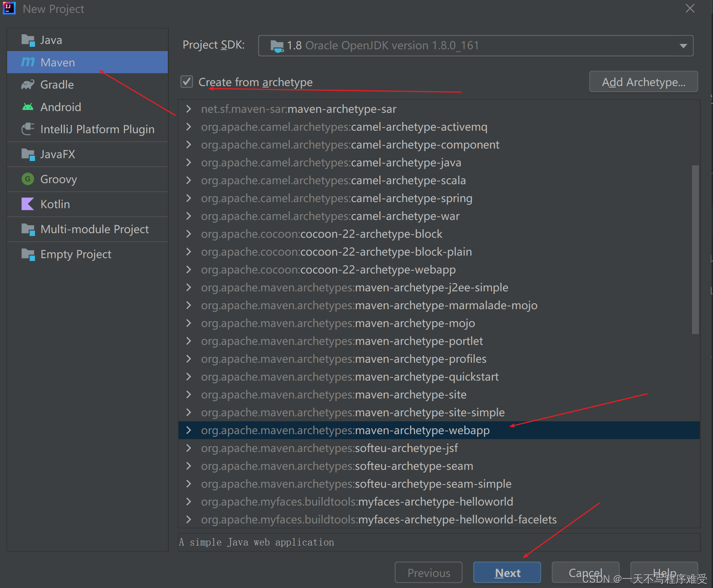Select Java project type
The width and height of the screenshot is (713, 588).
51,40
